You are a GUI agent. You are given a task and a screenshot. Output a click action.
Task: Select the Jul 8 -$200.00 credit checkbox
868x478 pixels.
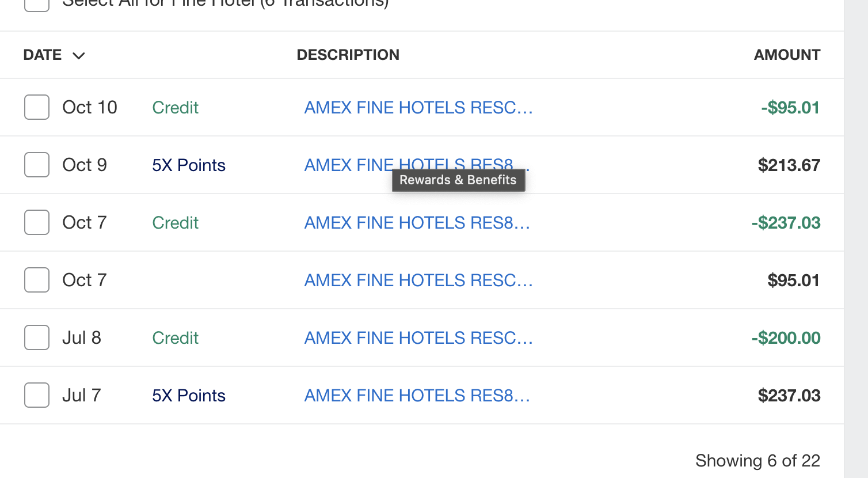point(37,337)
